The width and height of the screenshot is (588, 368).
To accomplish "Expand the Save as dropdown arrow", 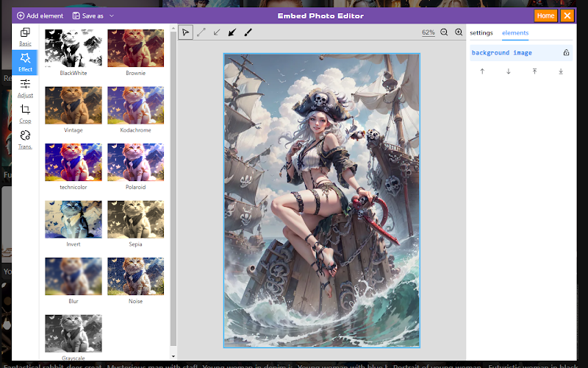I will click(x=112, y=15).
